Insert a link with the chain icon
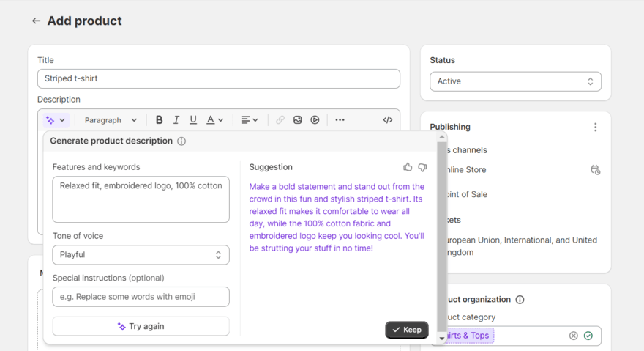This screenshot has width=644, height=351. pyautogui.click(x=280, y=119)
